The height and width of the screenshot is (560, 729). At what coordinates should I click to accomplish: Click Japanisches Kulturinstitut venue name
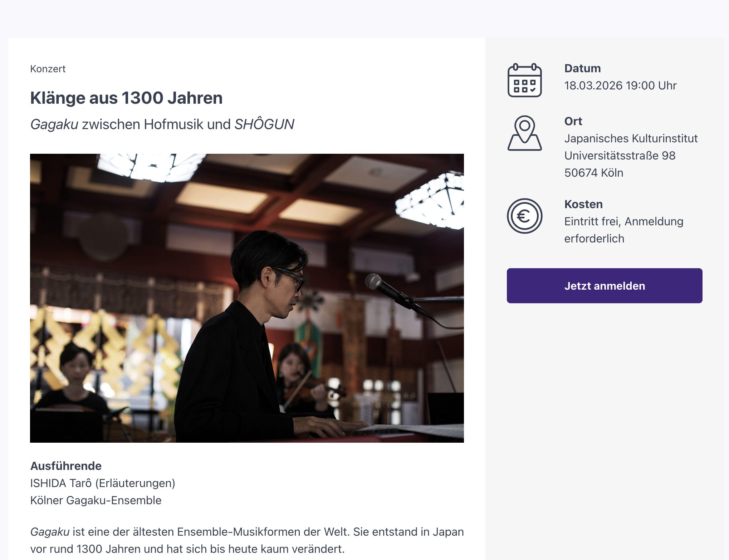click(631, 138)
